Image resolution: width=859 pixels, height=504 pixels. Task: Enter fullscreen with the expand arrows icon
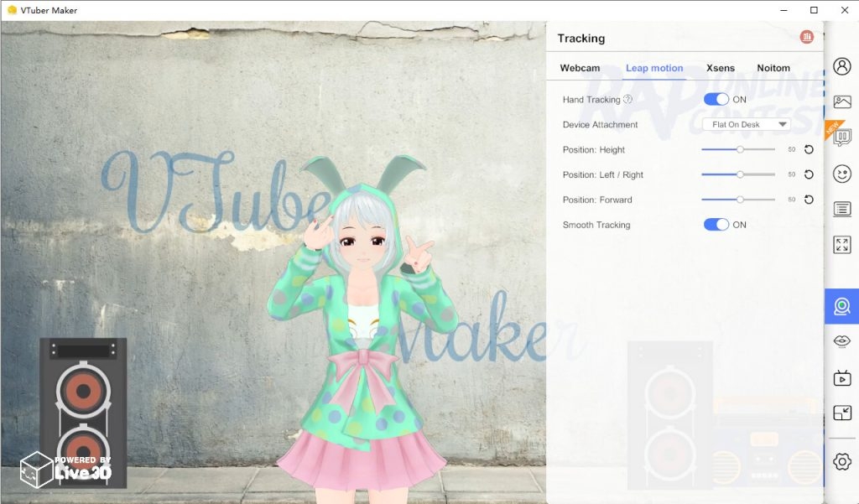[x=842, y=245]
